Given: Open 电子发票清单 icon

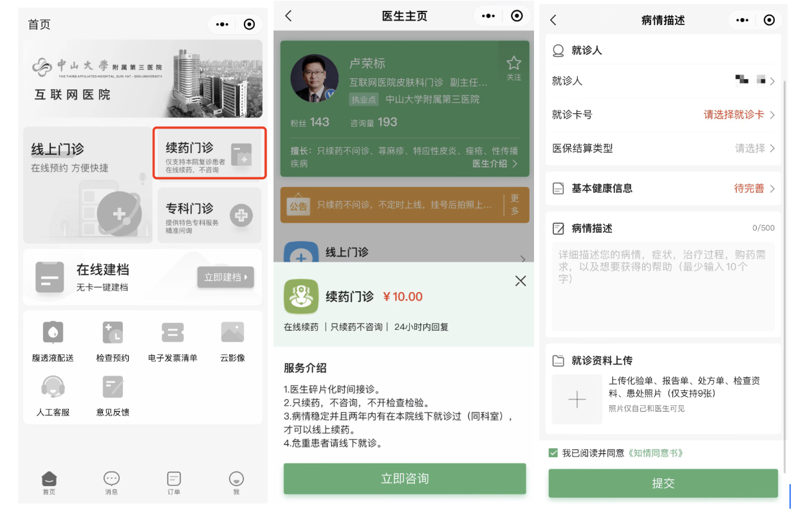Looking at the screenshot, I should (172, 333).
